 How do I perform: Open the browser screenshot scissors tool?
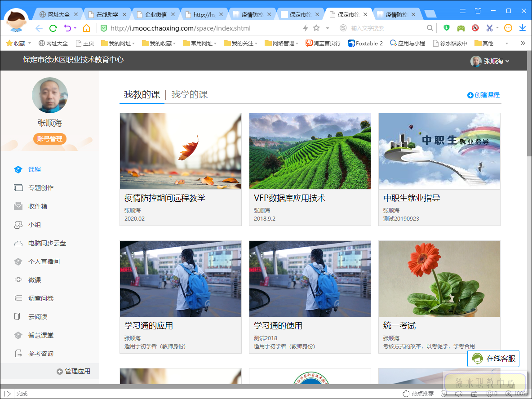[x=488, y=28]
